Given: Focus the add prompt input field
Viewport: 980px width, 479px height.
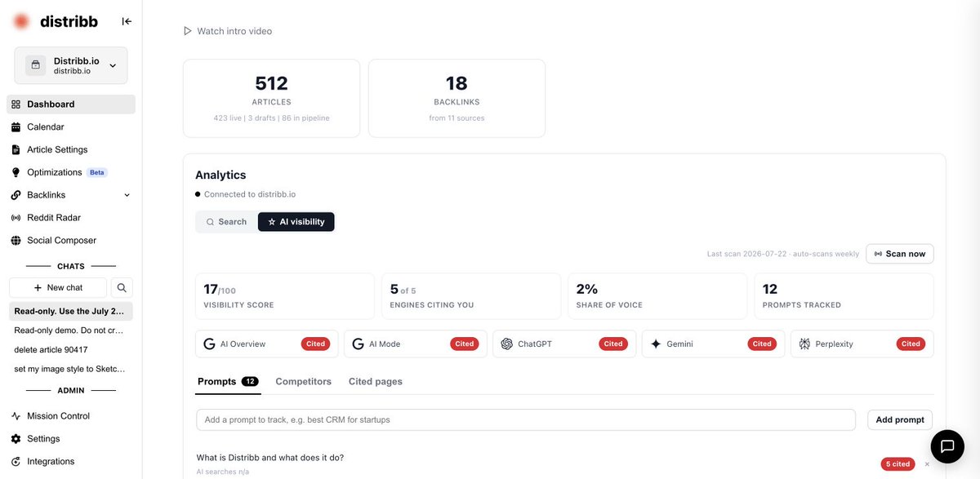Looking at the screenshot, I should pyautogui.click(x=526, y=420).
